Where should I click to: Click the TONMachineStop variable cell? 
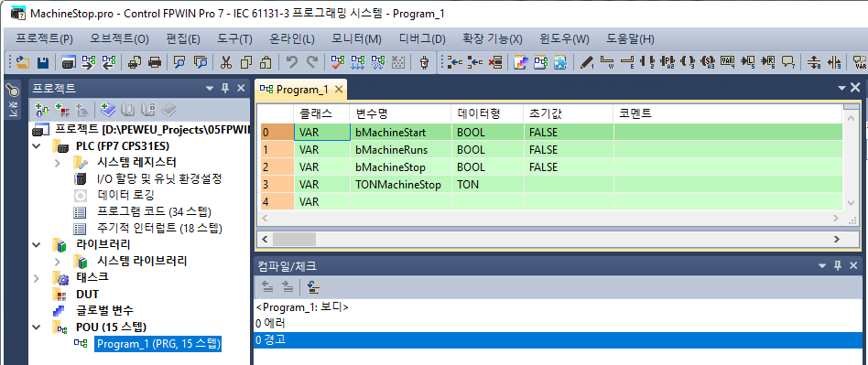[400, 185]
